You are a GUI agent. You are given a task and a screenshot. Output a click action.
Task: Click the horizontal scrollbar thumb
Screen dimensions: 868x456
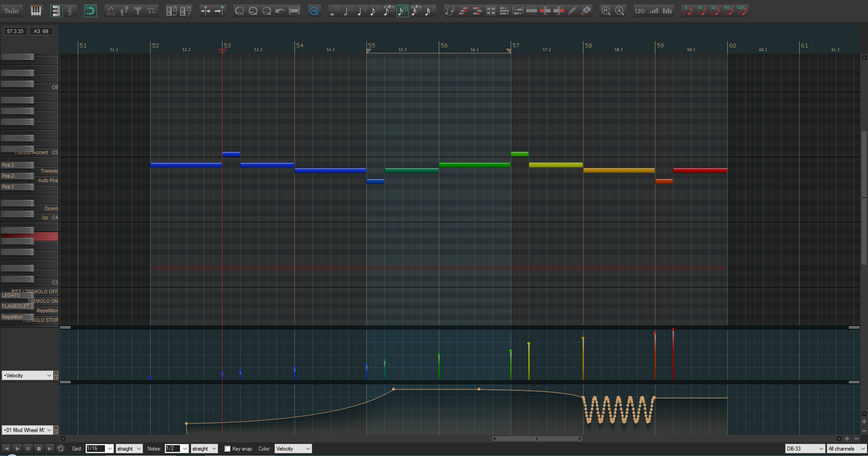(536, 438)
